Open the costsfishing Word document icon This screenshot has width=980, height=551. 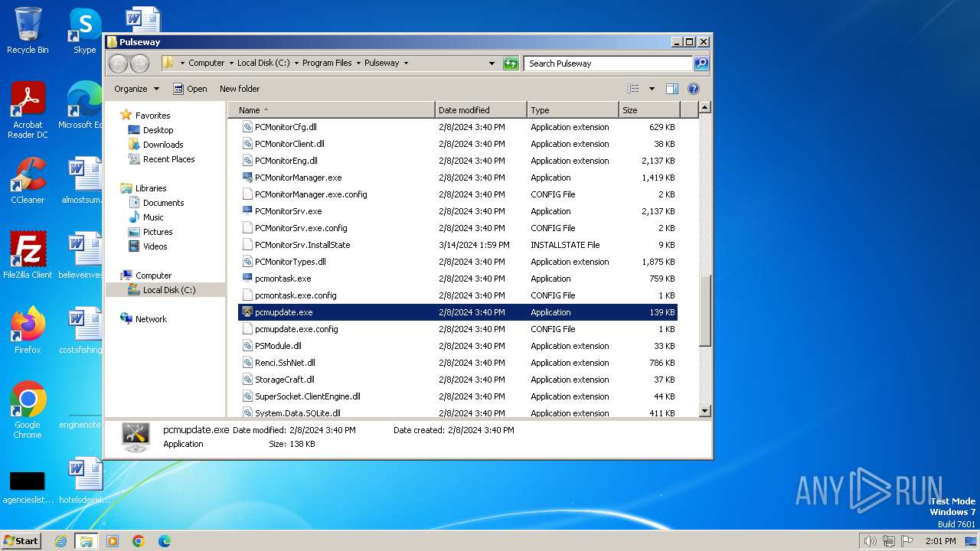pyautogui.click(x=80, y=331)
